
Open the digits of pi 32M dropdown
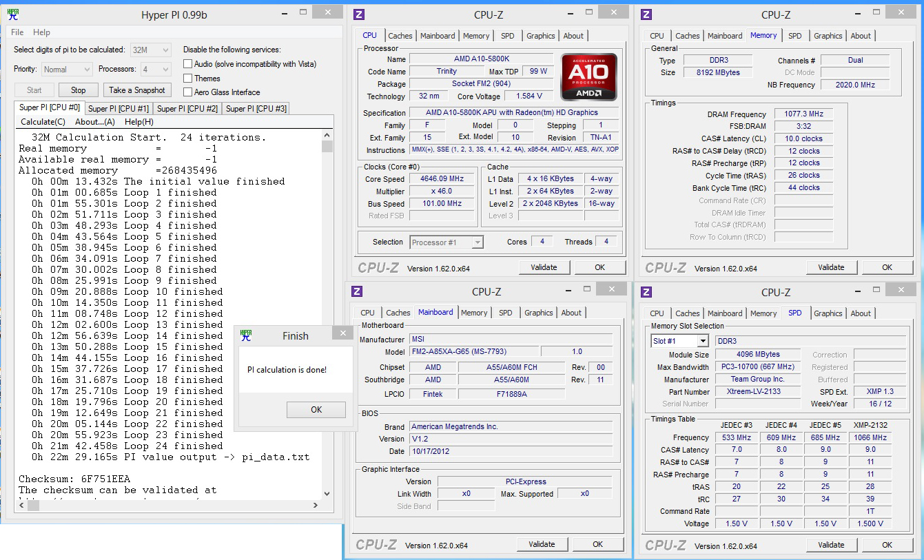[x=151, y=50]
